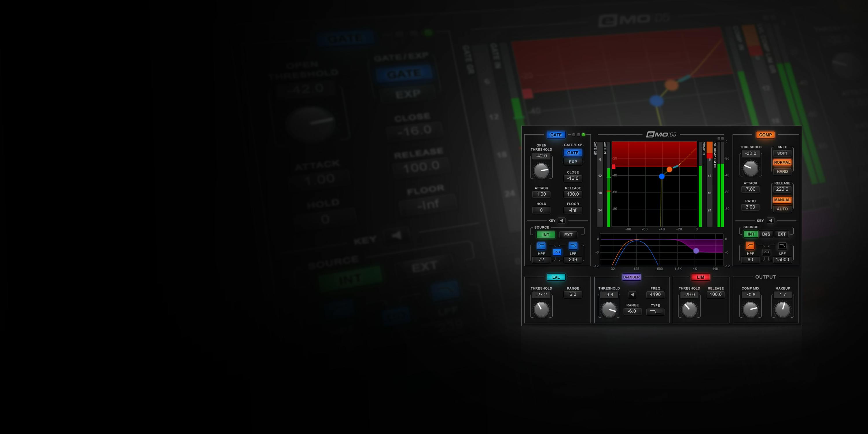
Task: Click the Makeup gain knob
Action: 782,310
